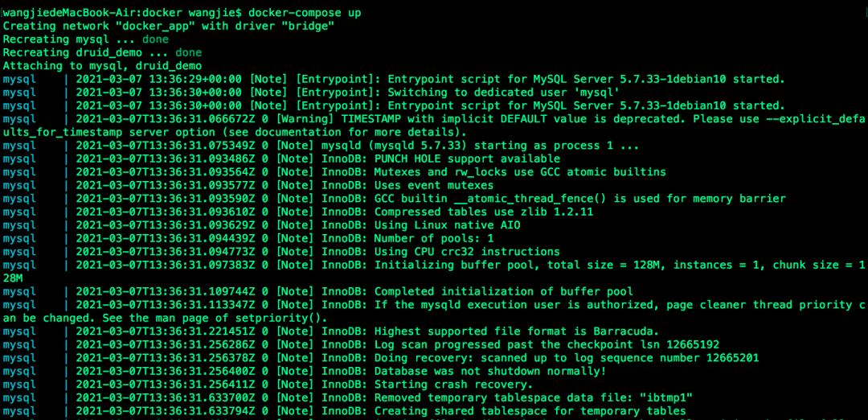Click 'Removed temporary tablespace data file: "ibtmp1"' text
This screenshot has height=420, width=868.
click(x=534, y=397)
